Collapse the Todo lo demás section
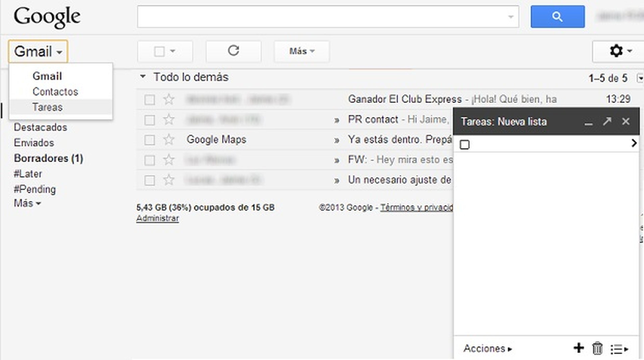 (143, 77)
